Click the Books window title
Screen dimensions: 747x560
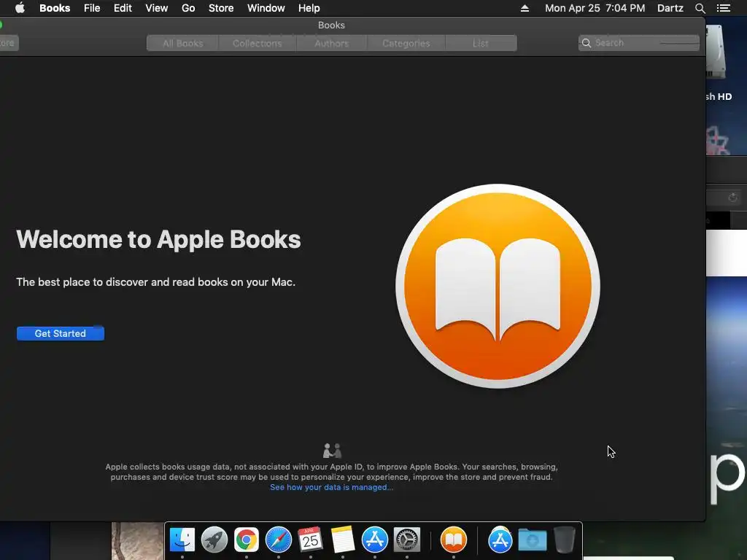pos(332,26)
